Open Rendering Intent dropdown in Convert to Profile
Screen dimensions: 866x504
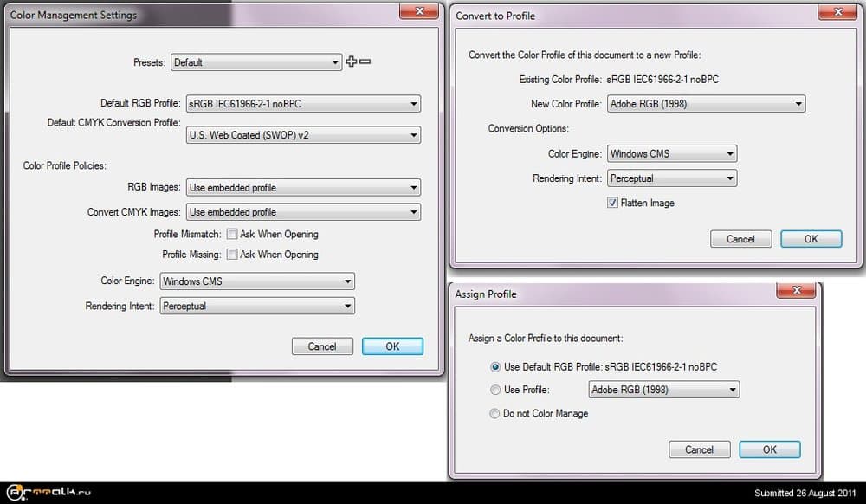click(671, 178)
